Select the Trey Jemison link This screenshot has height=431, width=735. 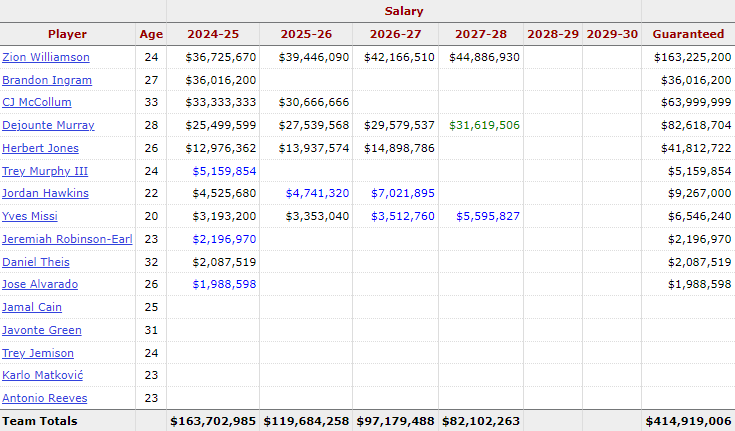[38, 353]
